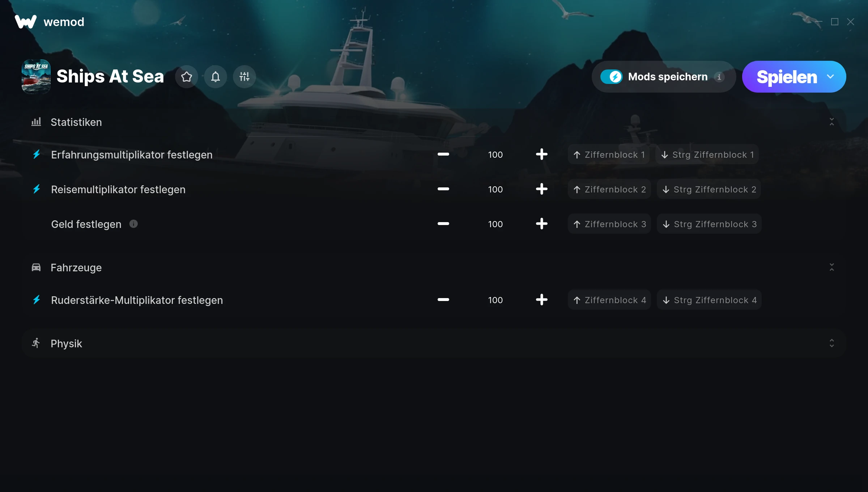Open the notification bell for Ships At Sea
This screenshot has height=492, width=868.
(x=216, y=77)
